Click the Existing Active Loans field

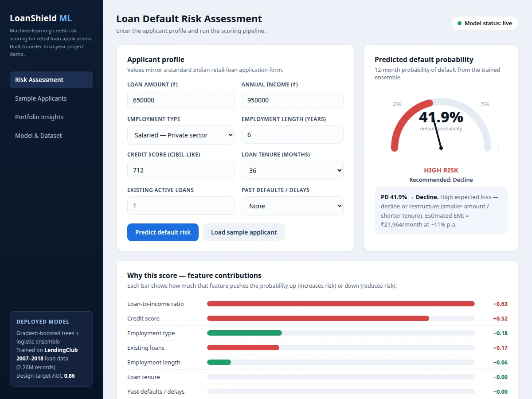181,206
